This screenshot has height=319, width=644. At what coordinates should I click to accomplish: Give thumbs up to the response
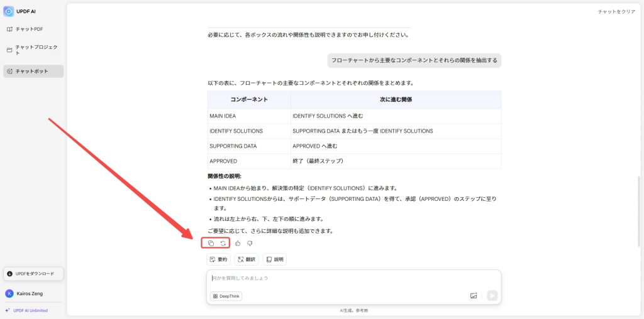click(238, 243)
